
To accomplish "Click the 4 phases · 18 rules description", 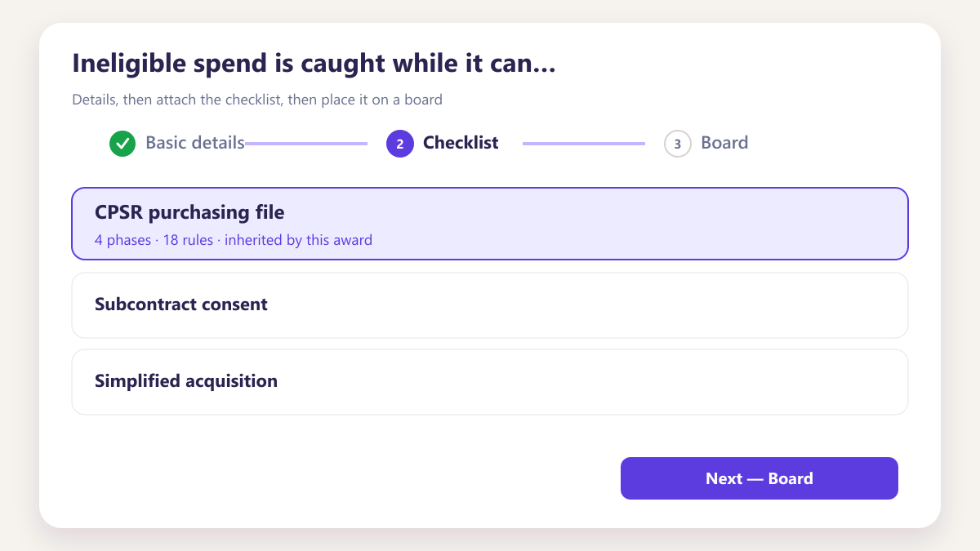I will [234, 240].
